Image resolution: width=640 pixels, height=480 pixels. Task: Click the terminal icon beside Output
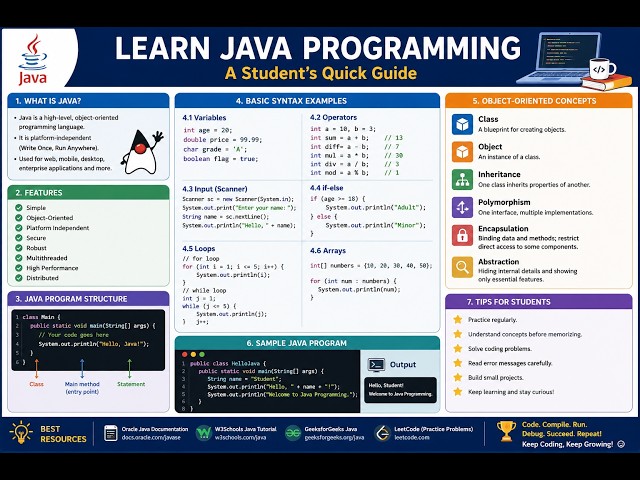point(376,364)
